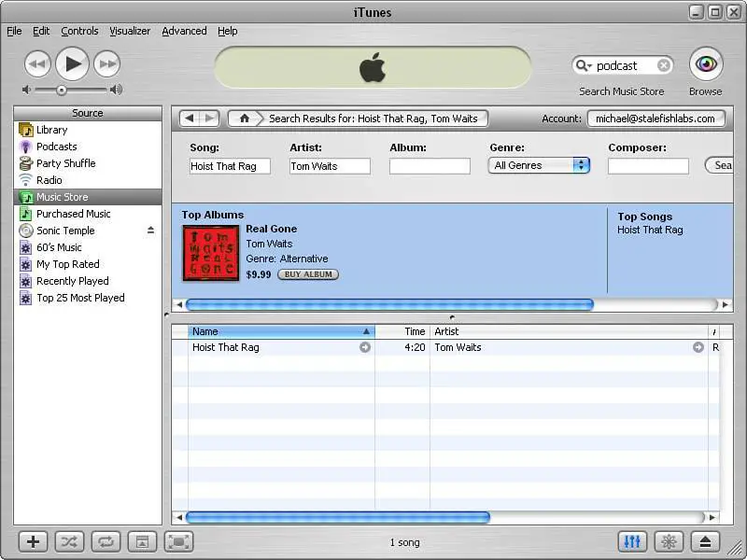Toggle repeat mode
747x560 pixels.
[x=106, y=541]
